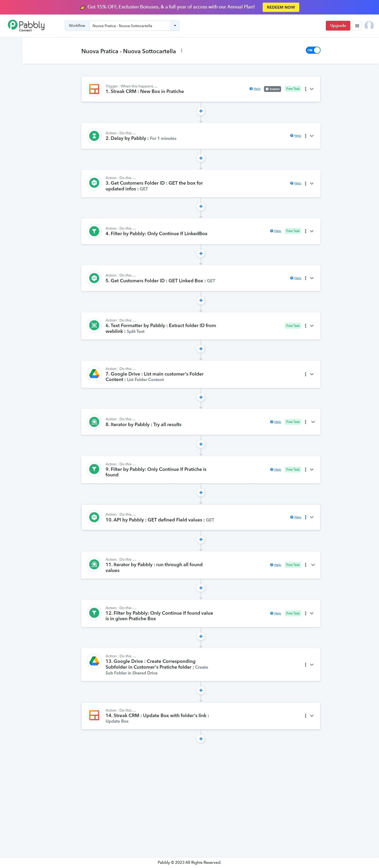This screenshot has width=379, height=868.
Task: Expand step 12 filter step
Action: tap(312, 613)
